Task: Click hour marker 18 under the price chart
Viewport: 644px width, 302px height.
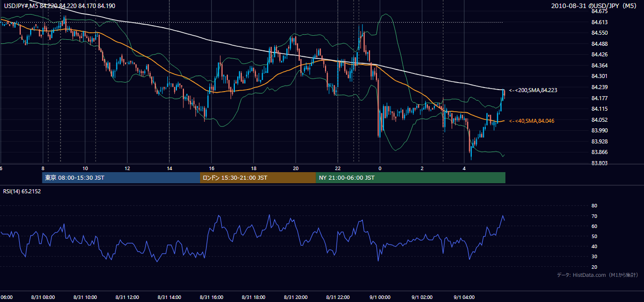Action: [x=254, y=168]
